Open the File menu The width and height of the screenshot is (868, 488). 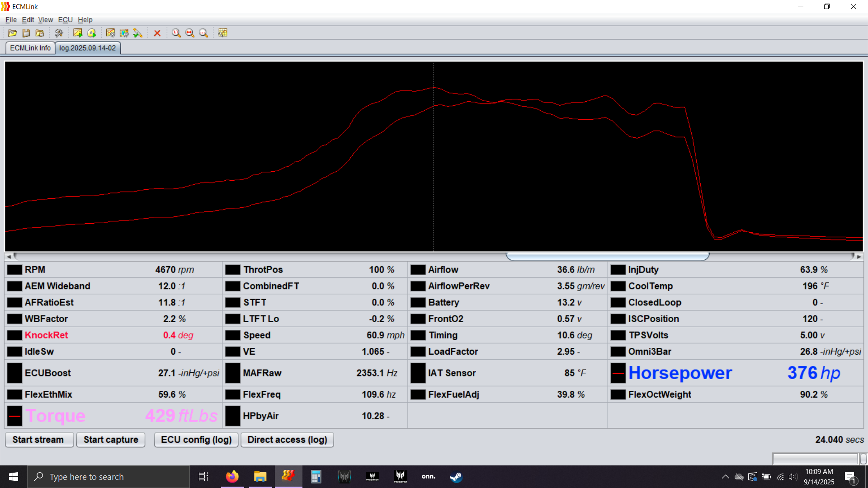point(11,20)
